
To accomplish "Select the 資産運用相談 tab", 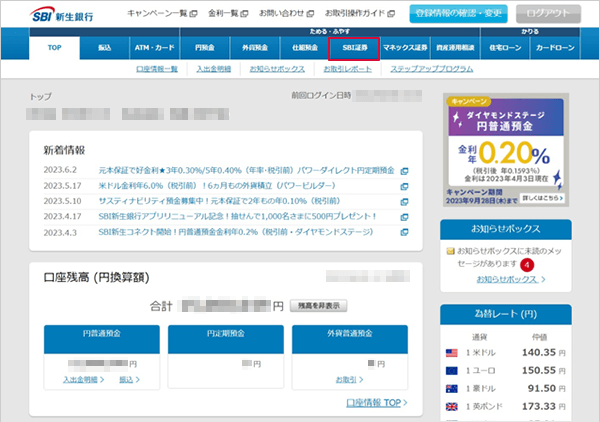I will point(455,48).
